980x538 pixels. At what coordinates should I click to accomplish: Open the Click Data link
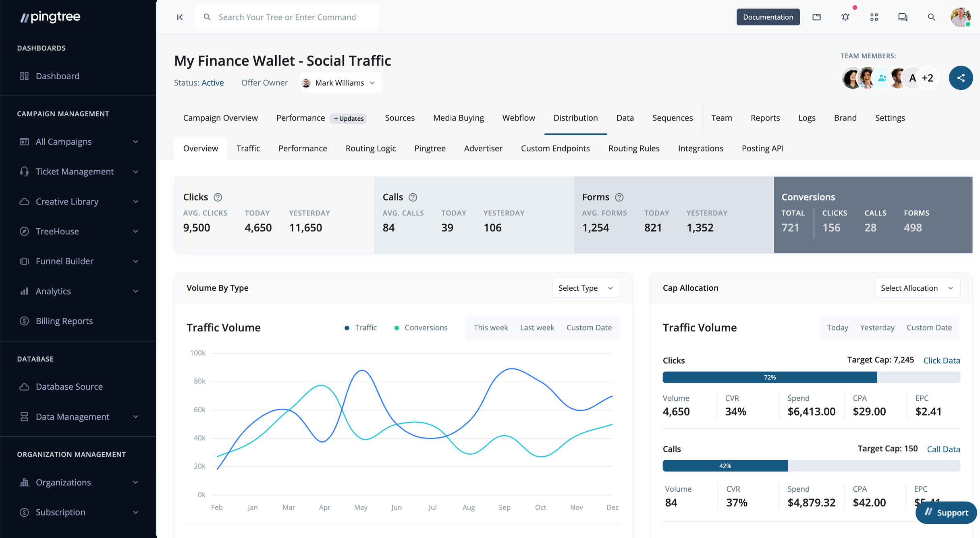[x=941, y=360]
